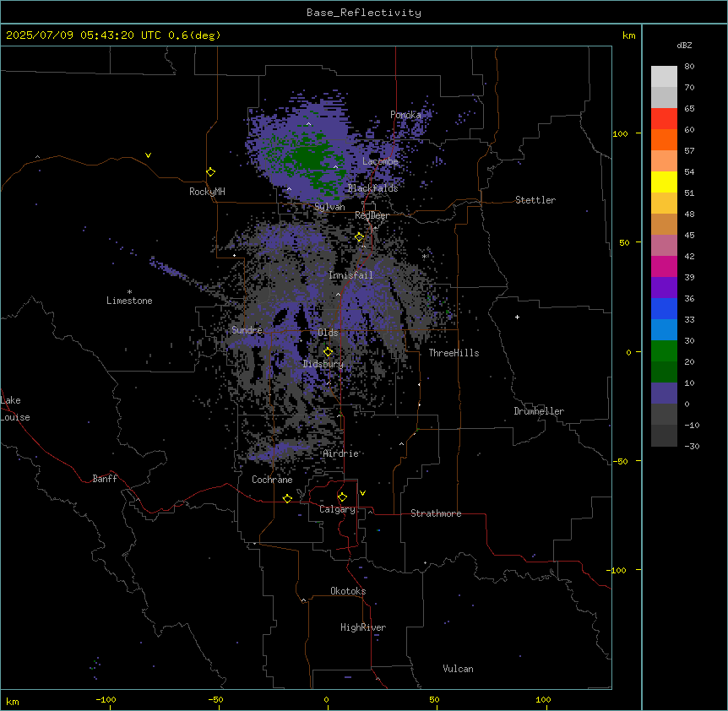The height and width of the screenshot is (711, 728).
Task: Click the HighRiver city label
Action: (x=363, y=627)
